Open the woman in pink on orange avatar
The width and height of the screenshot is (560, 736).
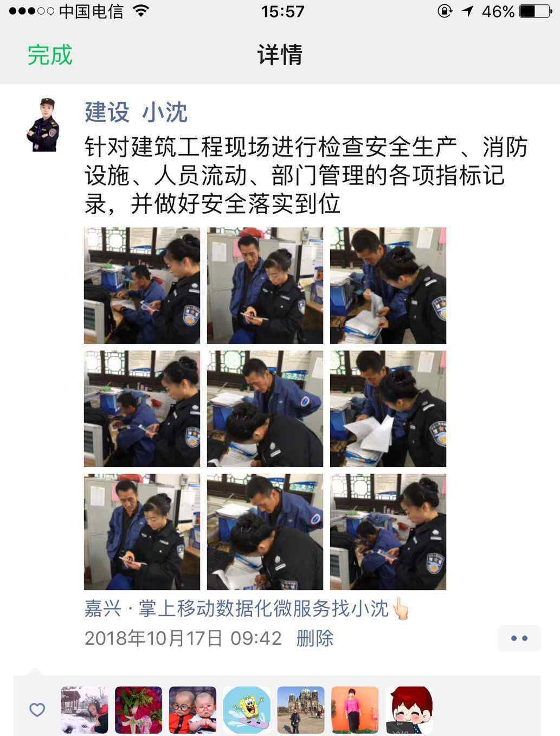tap(355, 710)
